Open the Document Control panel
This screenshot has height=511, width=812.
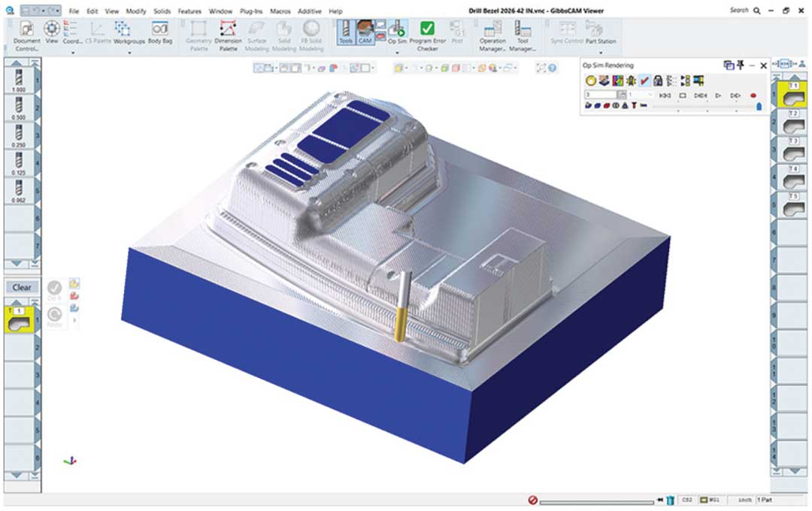tap(27, 33)
